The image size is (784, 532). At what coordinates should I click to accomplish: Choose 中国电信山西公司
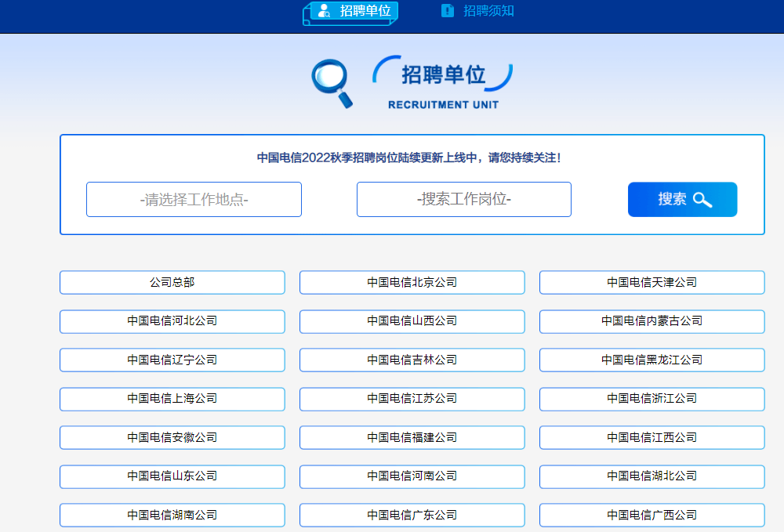click(412, 321)
